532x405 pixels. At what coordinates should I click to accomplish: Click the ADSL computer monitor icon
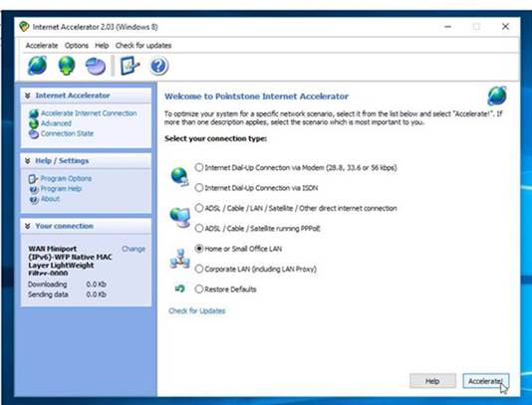click(x=179, y=218)
